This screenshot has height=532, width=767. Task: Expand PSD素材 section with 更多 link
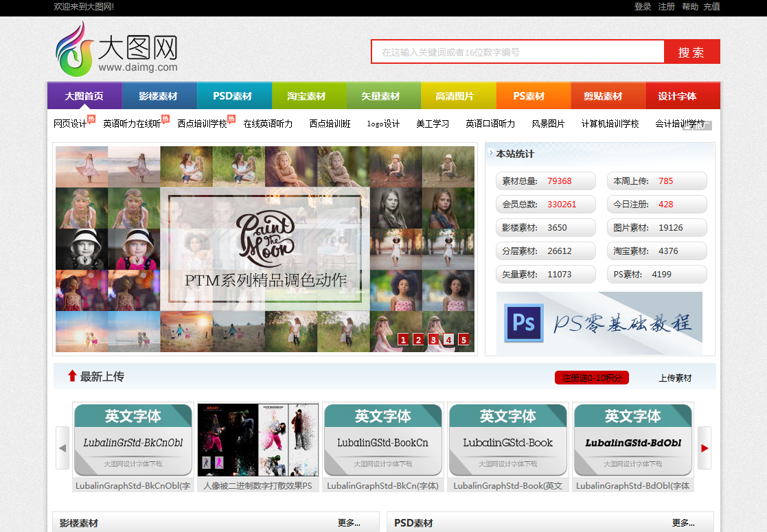click(683, 523)
